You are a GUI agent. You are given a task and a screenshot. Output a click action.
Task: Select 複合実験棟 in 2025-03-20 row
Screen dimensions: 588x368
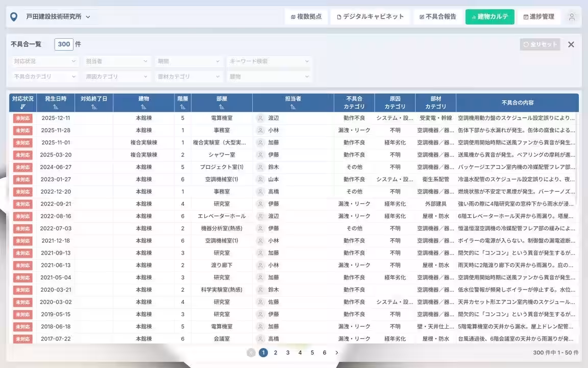click(x=143, y=155)
